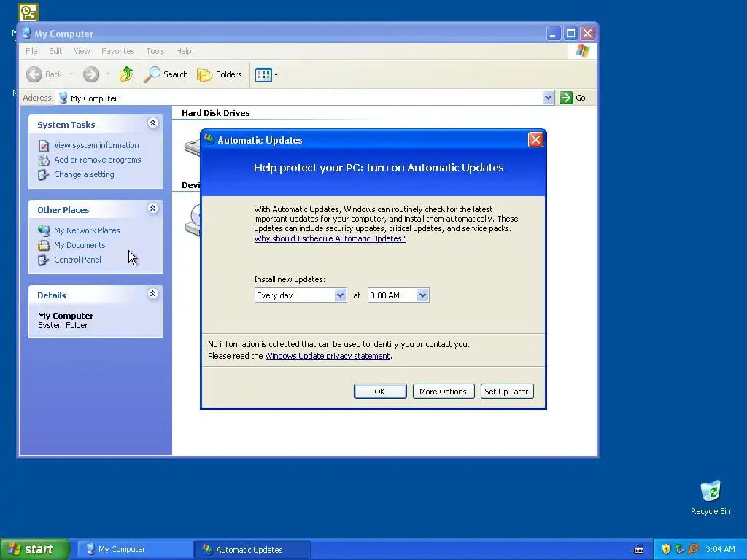Click the Forward arrow in My Computer toolbar
Screen dimensions: 747x560
pyautogui.click(x=91, y=74)
